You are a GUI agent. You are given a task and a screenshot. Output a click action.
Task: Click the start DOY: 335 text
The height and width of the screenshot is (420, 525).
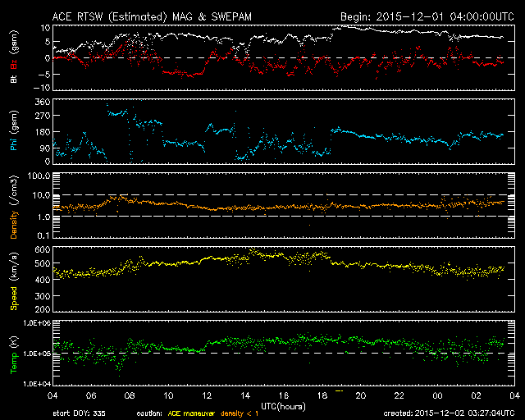[x=77, y=413]
